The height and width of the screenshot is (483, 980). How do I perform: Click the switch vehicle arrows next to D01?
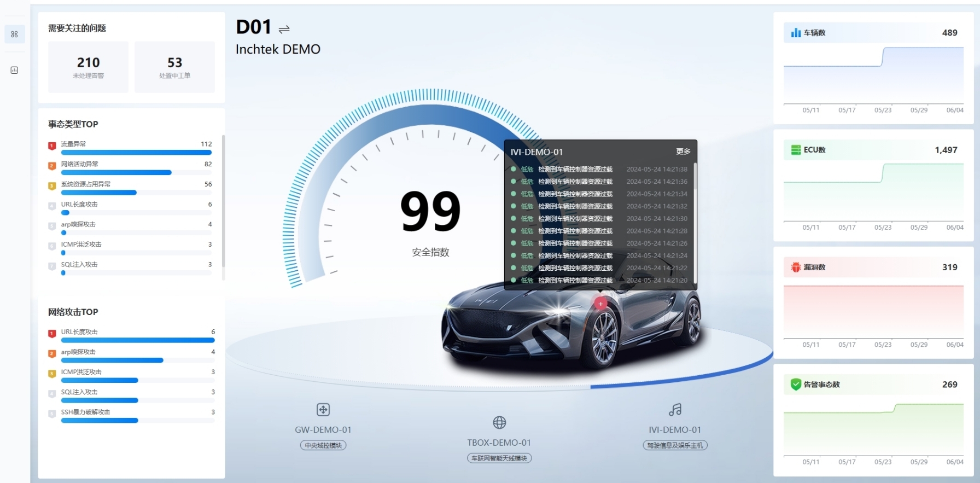pyautogui.click(x=284, y=29)
